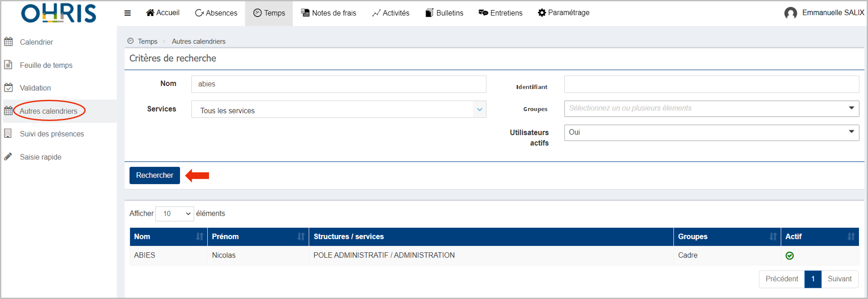Screen dimensions: 868x299
Task: Sort by Prénom column arrows
Action: [301, 236]
